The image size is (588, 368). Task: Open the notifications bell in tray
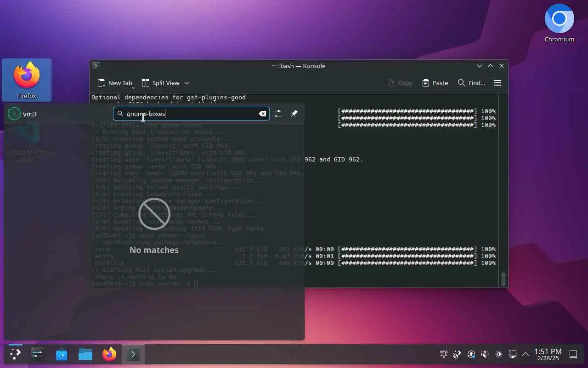[x=444, y=354]
